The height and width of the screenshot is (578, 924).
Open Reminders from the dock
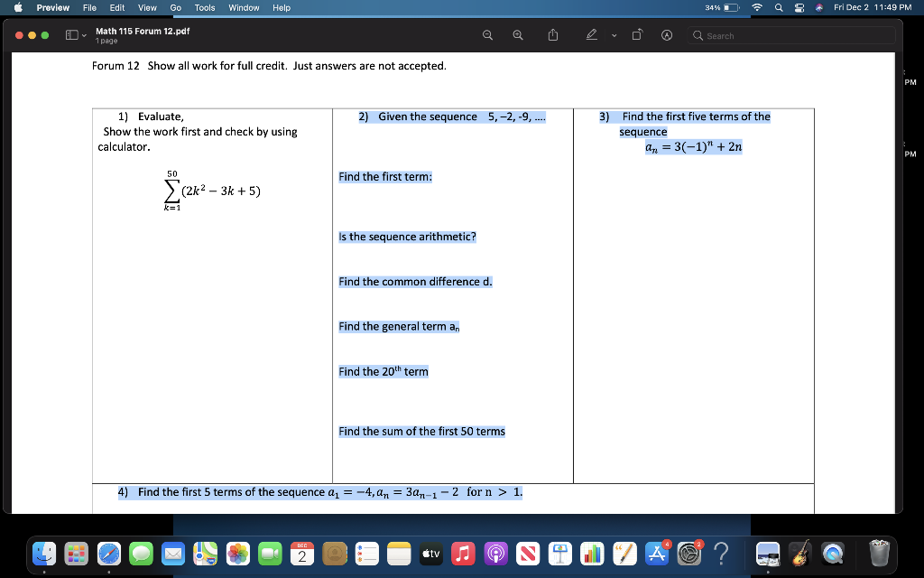366,554
